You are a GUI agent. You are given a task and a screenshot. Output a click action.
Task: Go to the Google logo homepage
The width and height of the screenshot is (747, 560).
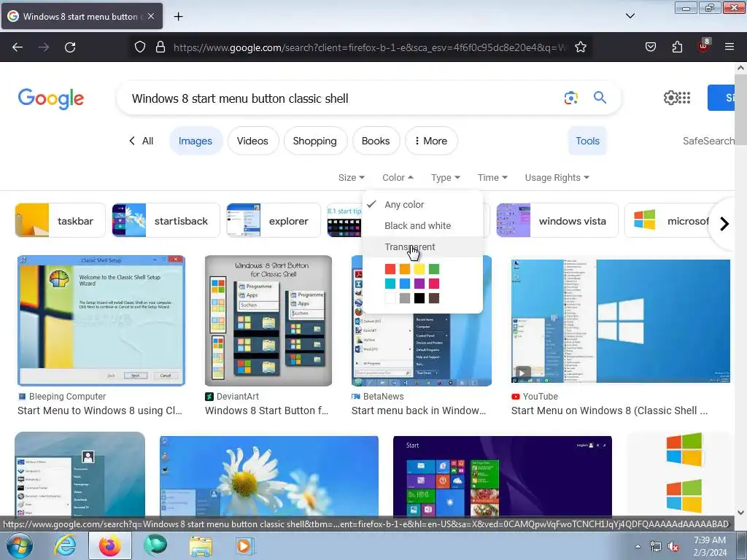(51, 99)
